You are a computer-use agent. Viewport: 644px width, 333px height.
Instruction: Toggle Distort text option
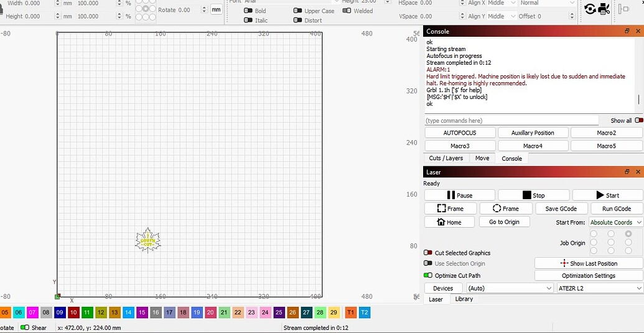[x=298, y=20]
